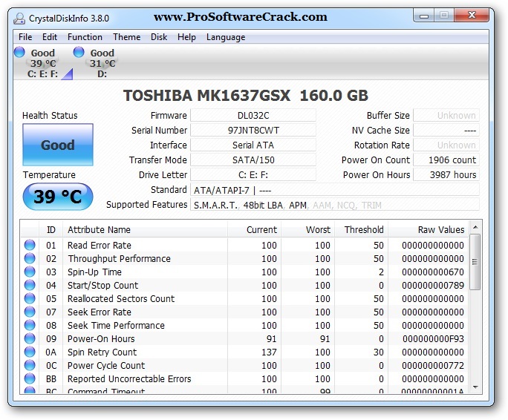Select the Read Error Rate row name
This screenshot has width=508, height=420.
99,245
